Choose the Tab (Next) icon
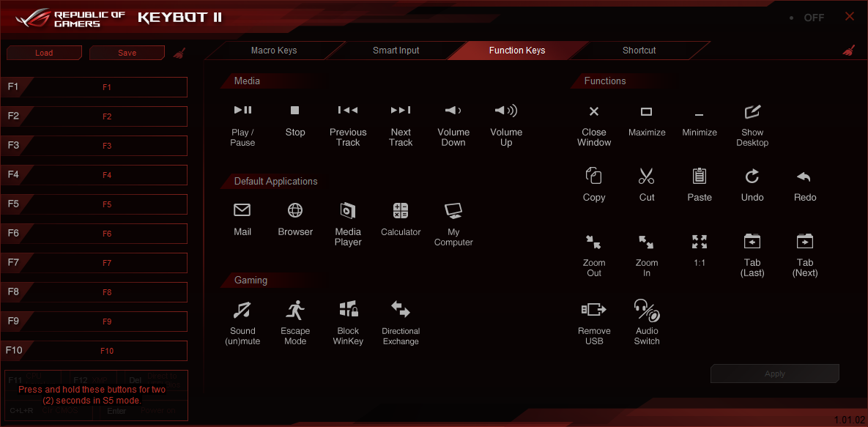868x427 pixels. pyautogui.click(x=804, y=242)
